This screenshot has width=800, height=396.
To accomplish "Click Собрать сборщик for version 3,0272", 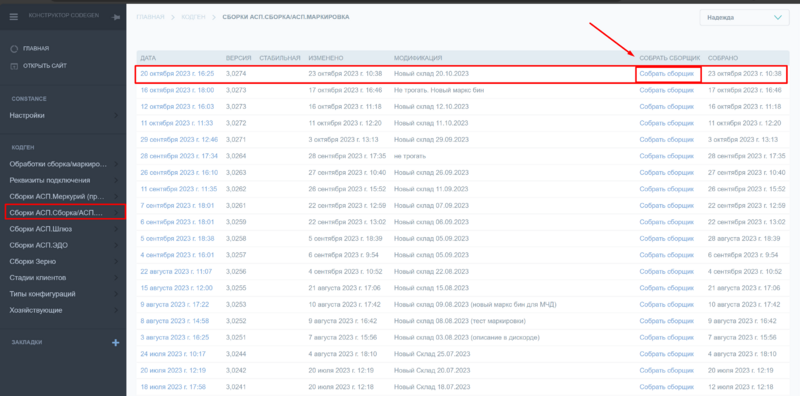I will point(667,123).
